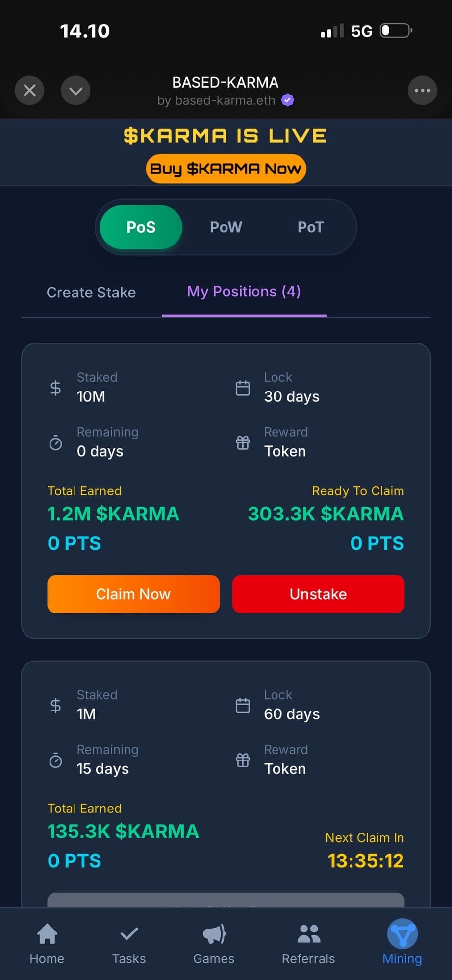Image resolution: width=452 pixels, height=980 pixels.
Task: Tap the Reward gift icon on 60-day stake
Action: click(243, 760)
